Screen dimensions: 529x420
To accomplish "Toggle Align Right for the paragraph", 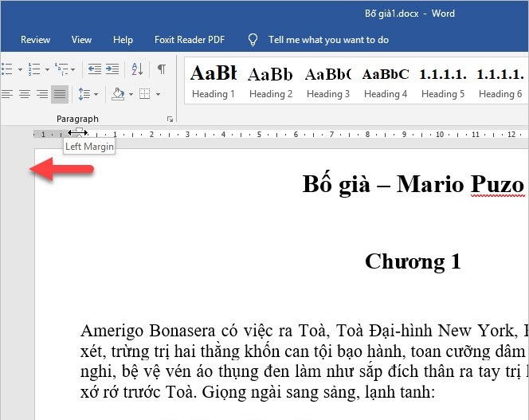I will click(42, 94).
